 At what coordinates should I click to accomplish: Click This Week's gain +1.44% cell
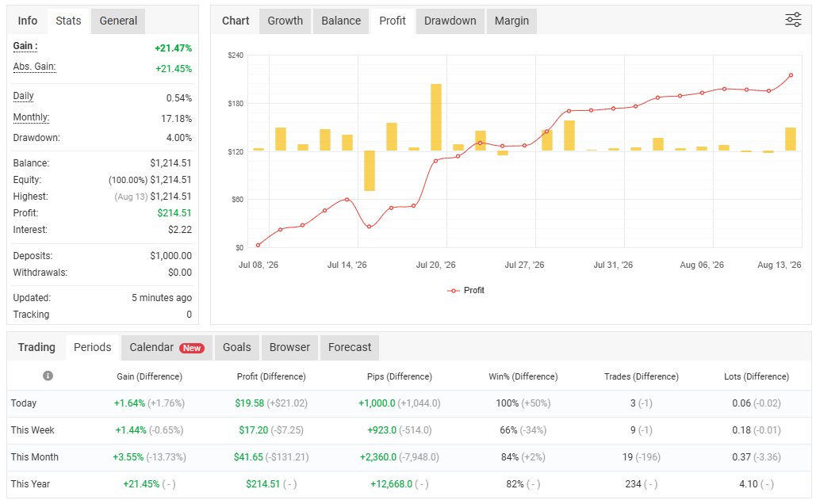[131, 430]
